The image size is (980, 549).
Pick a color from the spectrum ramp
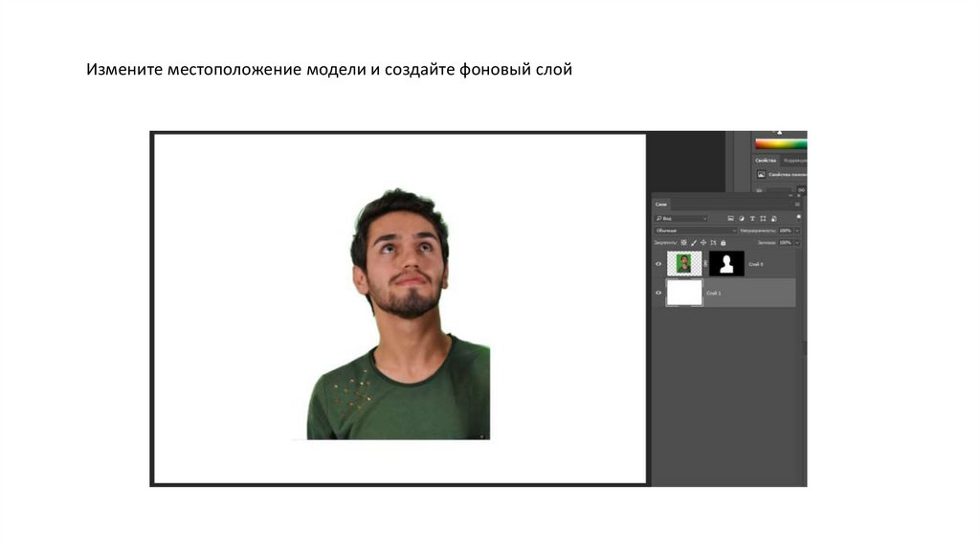(x=781, y=144)
